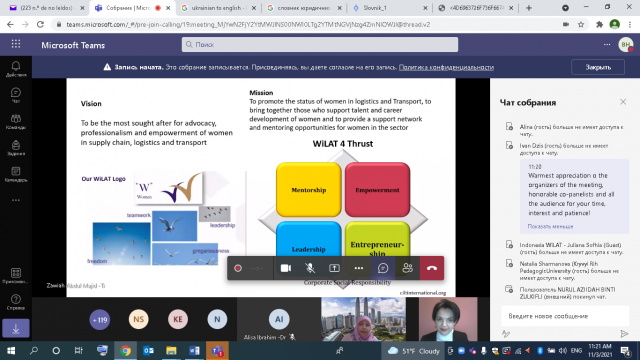640x360 pixels.
Task: Open Help in Teams sidebar
Action: [x=16, y=302]
